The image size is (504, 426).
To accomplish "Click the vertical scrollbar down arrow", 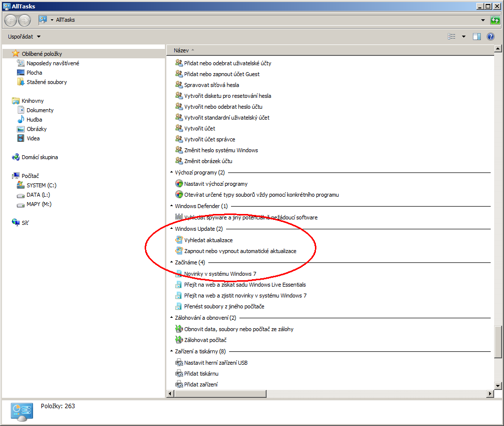I will pyautogui.click(x=498, y=385).
